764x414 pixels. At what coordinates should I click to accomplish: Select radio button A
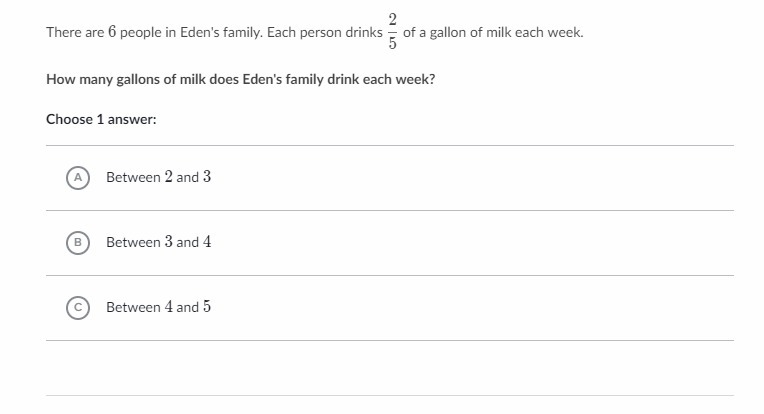[x=77, y=177]
